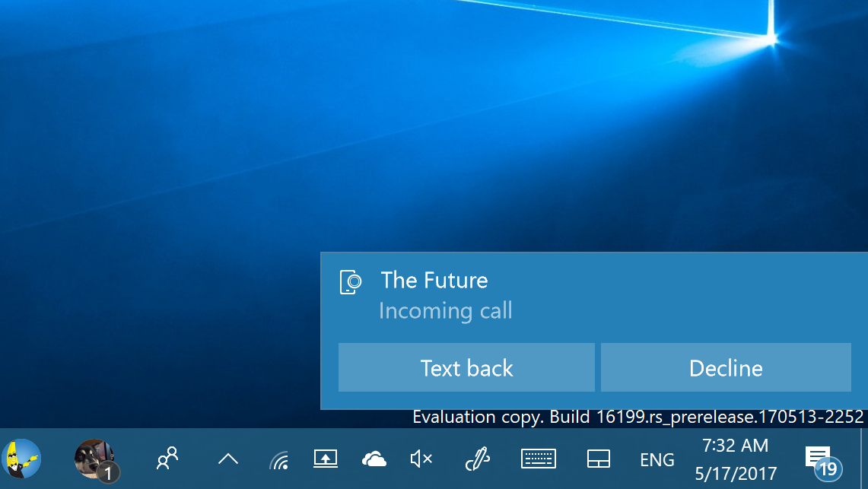The width and height of the screenshot is (868, 489).
Task: Decline the incoming call
Action: 725,367
